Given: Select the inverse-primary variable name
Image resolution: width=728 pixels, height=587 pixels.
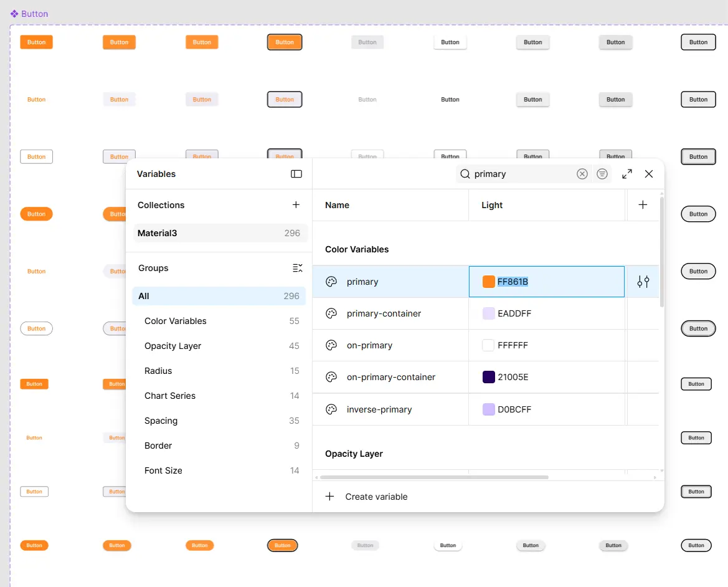Looking at the screenshot, I should point(379,409).
